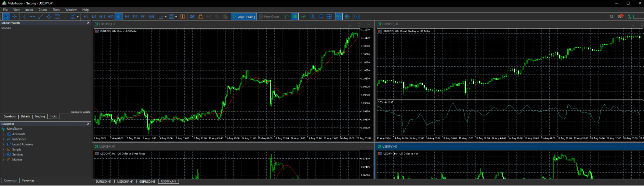The image size is (644, 186).
Task: Switch to the GBPUSD,H1 chart tab
Action: tap(147, 181)
